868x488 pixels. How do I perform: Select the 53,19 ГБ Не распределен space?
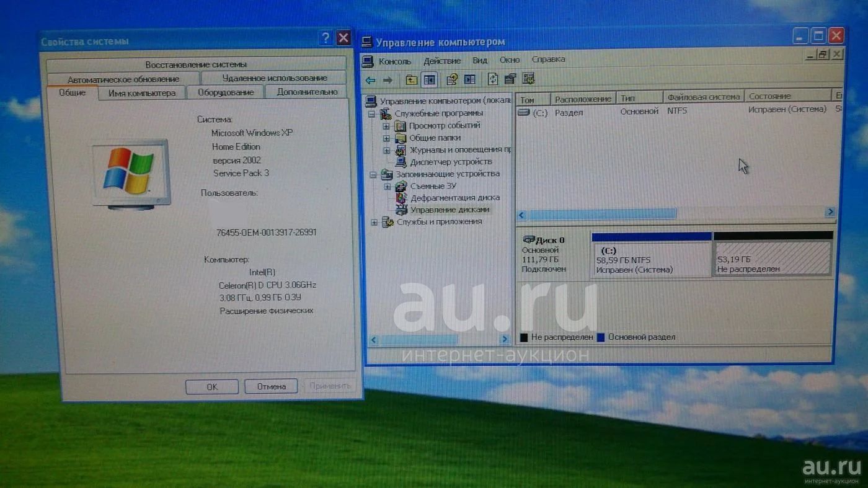click(x=773, y=254)
